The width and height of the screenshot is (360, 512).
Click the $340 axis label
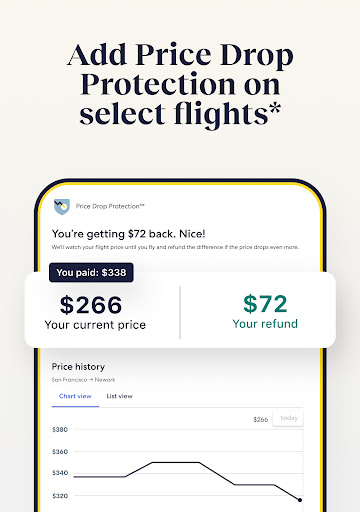pyautogui.click(x=60, y=473)
